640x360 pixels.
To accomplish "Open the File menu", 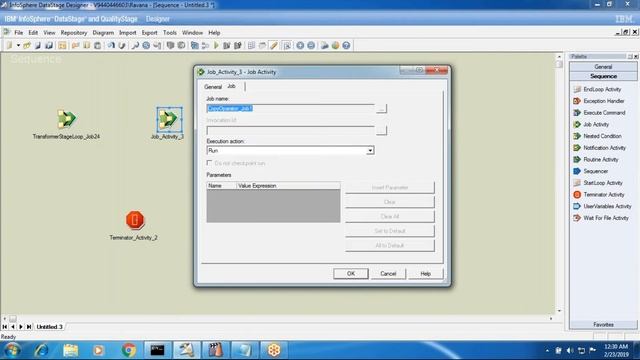I will tap(19, 33).
